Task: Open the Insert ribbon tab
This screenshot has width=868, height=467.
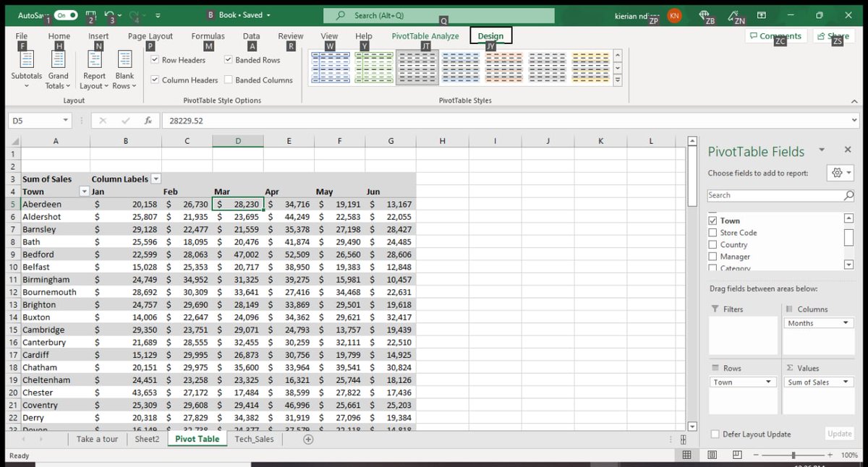Action: coord(98,36)
